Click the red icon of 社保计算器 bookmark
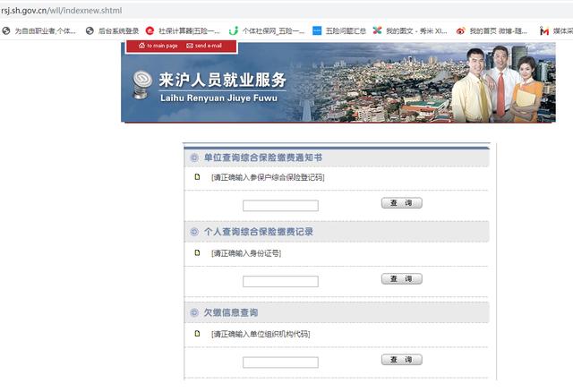573x392 pixels. pyautogui.click(x=150, y=30)
